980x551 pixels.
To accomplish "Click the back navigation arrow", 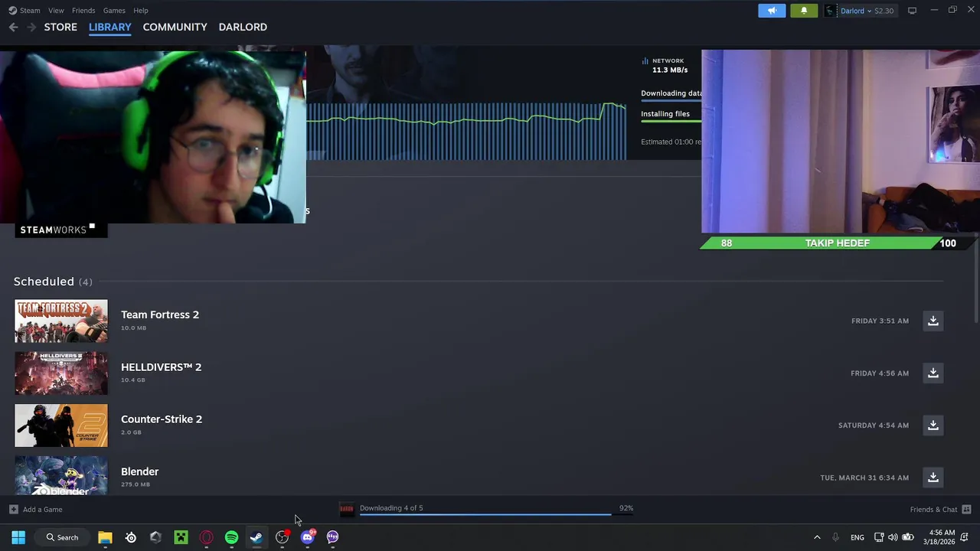I will (14, 27).
